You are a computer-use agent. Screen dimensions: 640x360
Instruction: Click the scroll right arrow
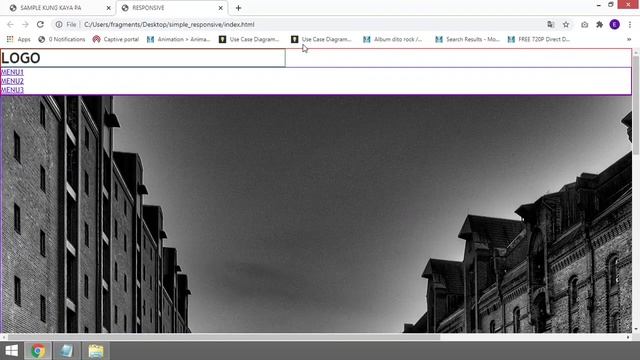pyautogui.click(x=628, y=337)
